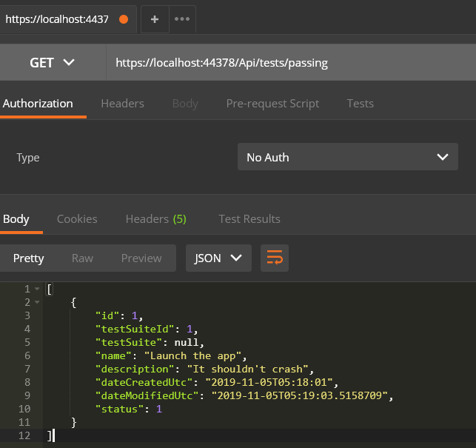Select the response Body tab
Image resolution: width=476 pixels, height=448 pixels.
coord(16,219)
